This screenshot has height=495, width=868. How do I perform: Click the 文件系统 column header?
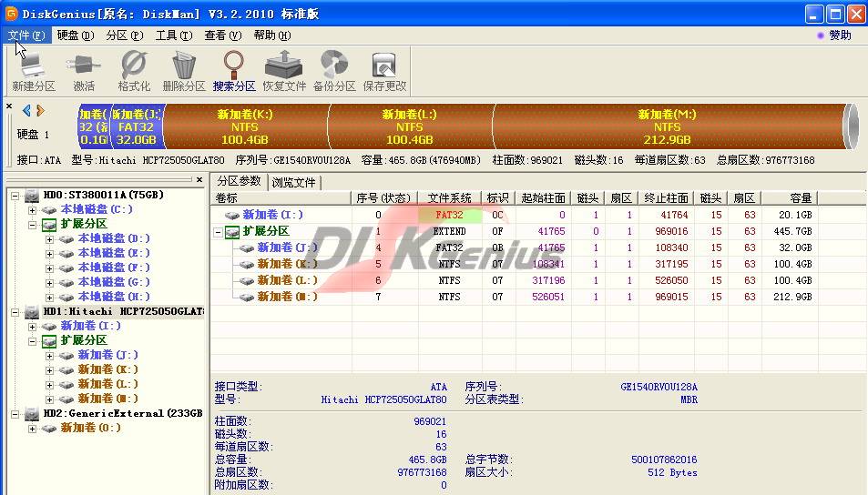click(x=450, y=198)
